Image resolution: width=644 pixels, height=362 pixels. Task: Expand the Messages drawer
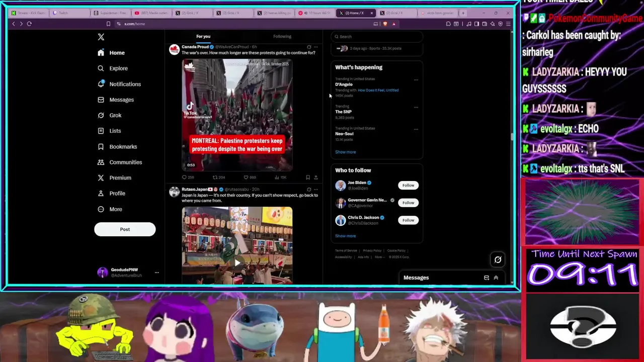coord(496,278)
